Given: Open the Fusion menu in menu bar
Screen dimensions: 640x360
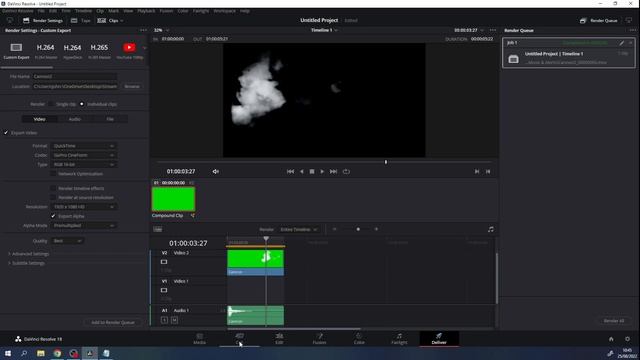Looking at the screenshot, I should click(166, 11).
